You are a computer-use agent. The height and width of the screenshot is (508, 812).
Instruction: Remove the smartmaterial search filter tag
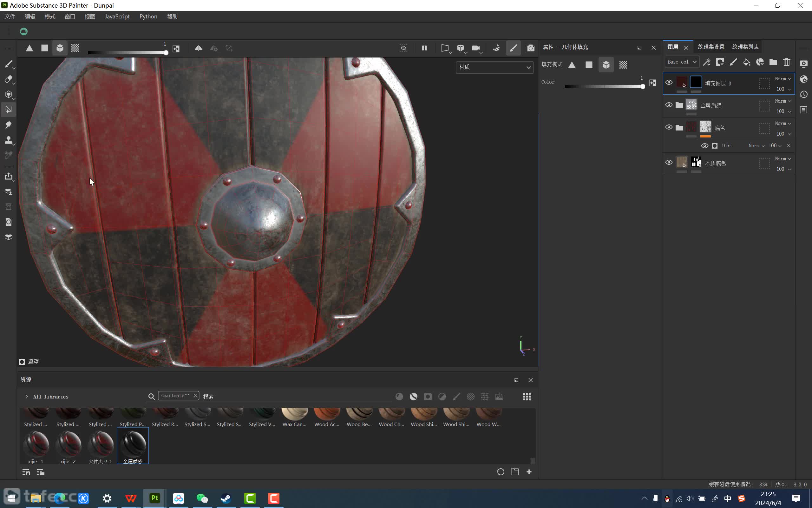[195, 396]
